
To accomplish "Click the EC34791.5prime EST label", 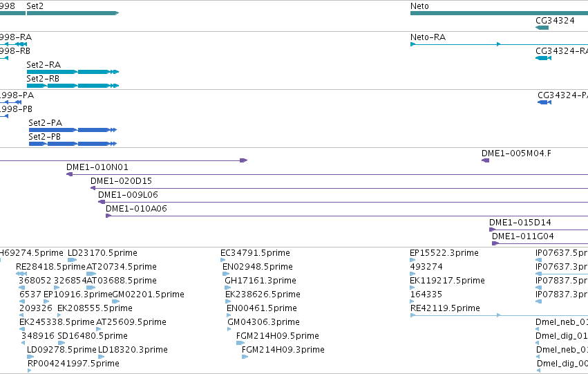I will (x=255, y=253).
